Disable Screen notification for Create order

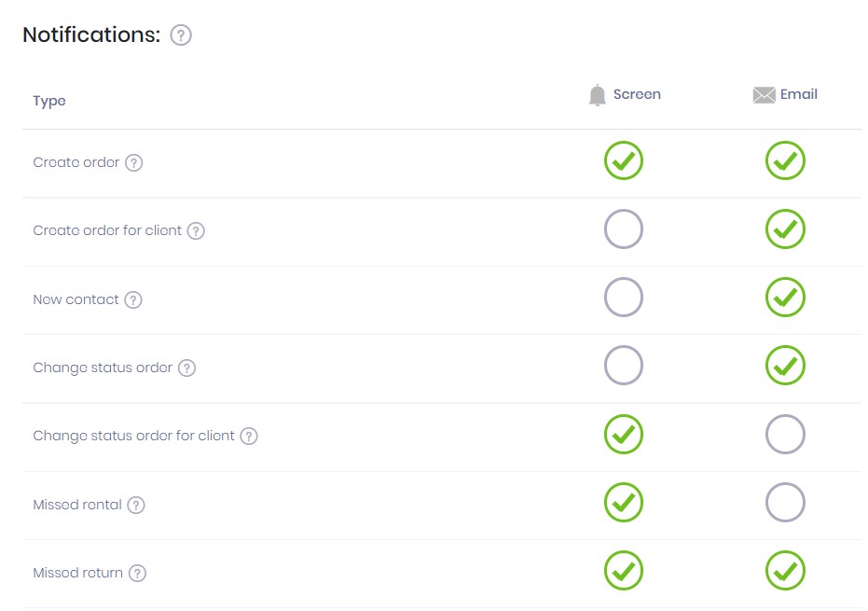tap(624, 161)
